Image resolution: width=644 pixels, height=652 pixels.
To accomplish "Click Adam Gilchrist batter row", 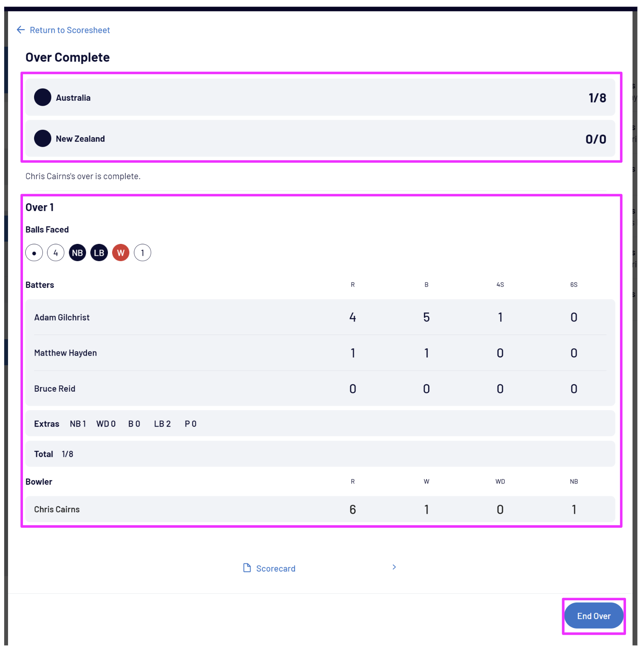I will point(320,317).
